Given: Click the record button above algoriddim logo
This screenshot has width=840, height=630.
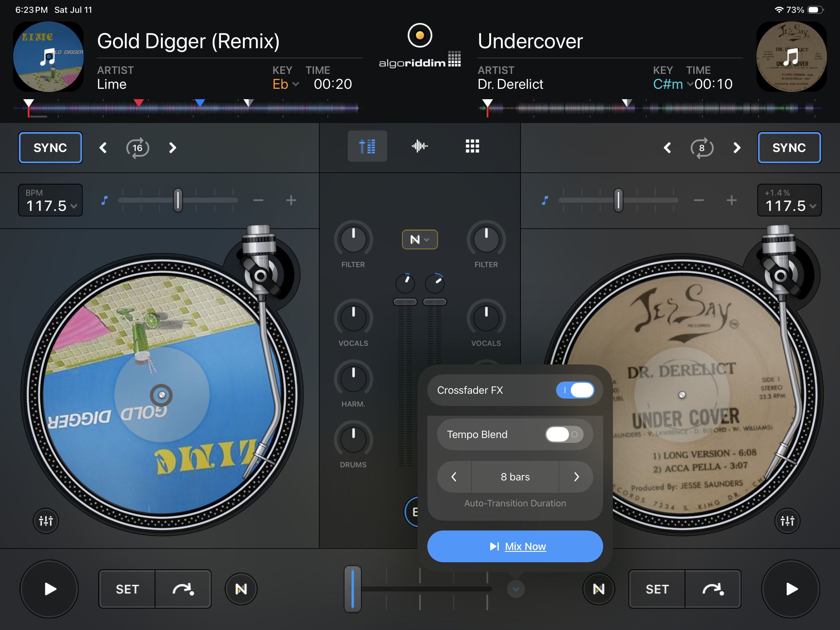Looking at the screenshot, I should coord(420,35).
